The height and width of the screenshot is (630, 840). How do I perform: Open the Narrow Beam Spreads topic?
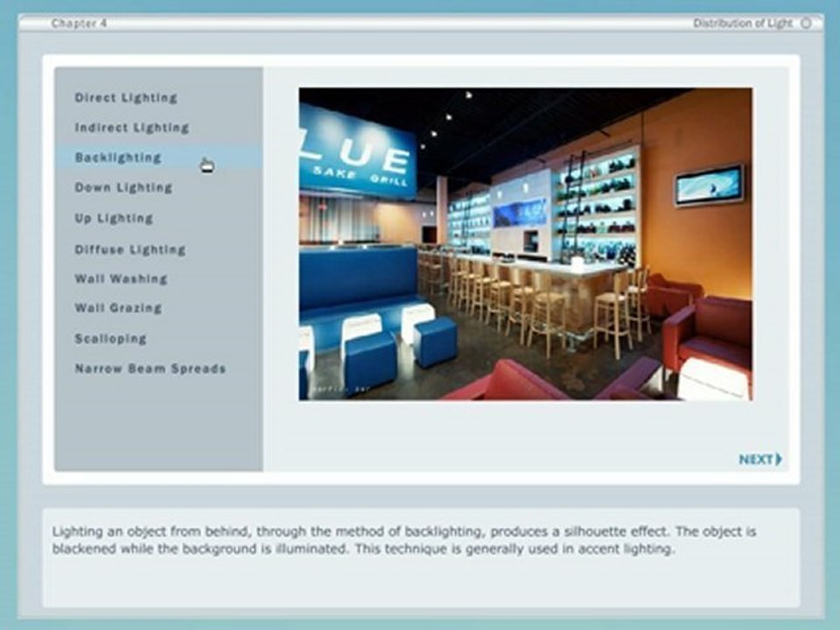pyautogui.click(x=150, y=368)
